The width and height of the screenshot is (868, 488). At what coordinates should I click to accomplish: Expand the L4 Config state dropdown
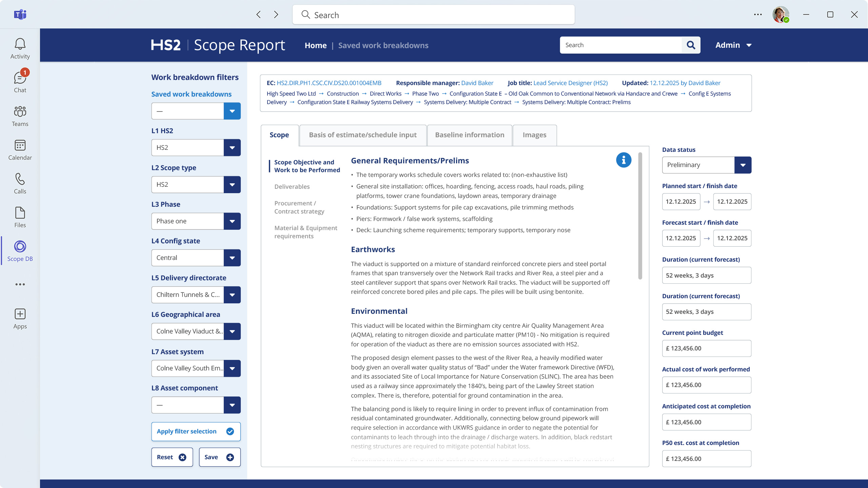click(x=232, y=258)
